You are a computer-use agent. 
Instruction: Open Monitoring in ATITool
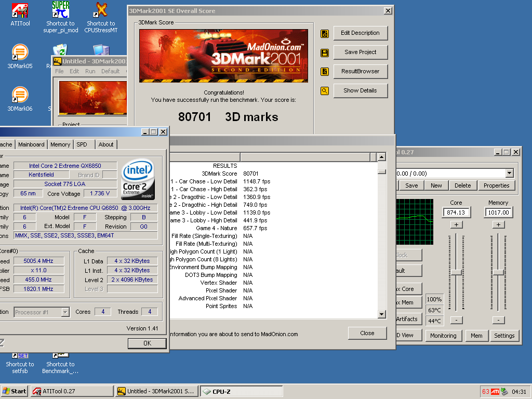click(x=443, y=336)
